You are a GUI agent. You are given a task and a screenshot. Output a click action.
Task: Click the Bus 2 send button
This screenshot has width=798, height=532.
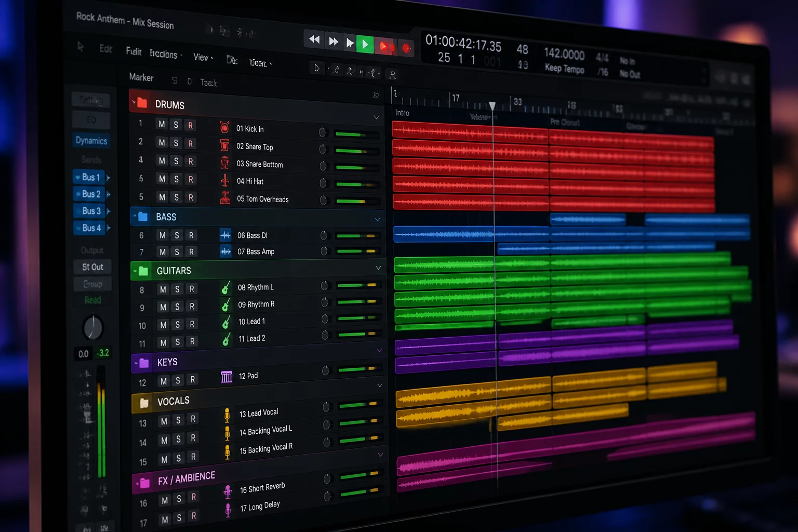(x=89, y=194)
